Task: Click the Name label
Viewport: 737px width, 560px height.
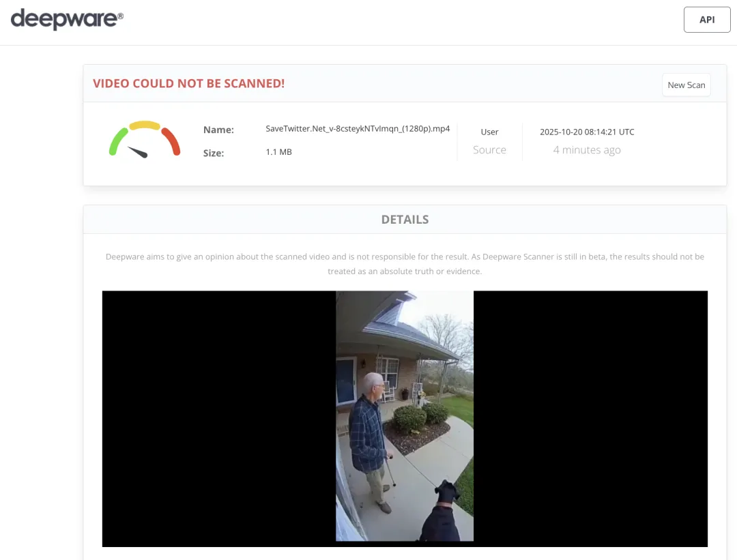Action: (218, 130)
